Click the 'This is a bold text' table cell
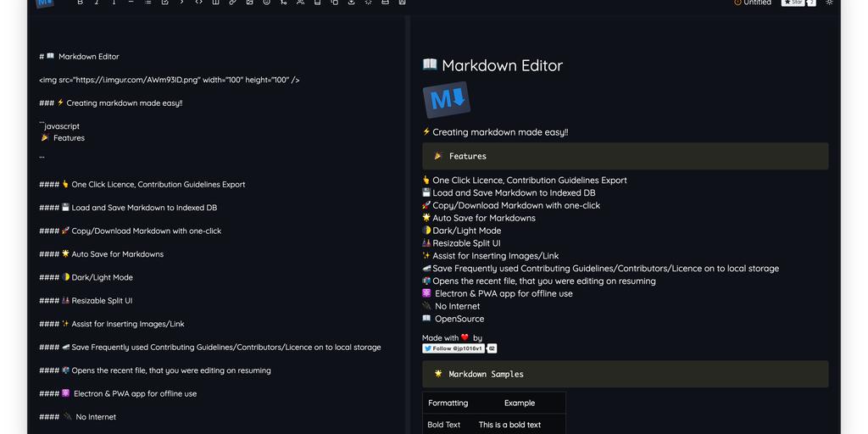The image size is (868, 434). coord(509,425)
